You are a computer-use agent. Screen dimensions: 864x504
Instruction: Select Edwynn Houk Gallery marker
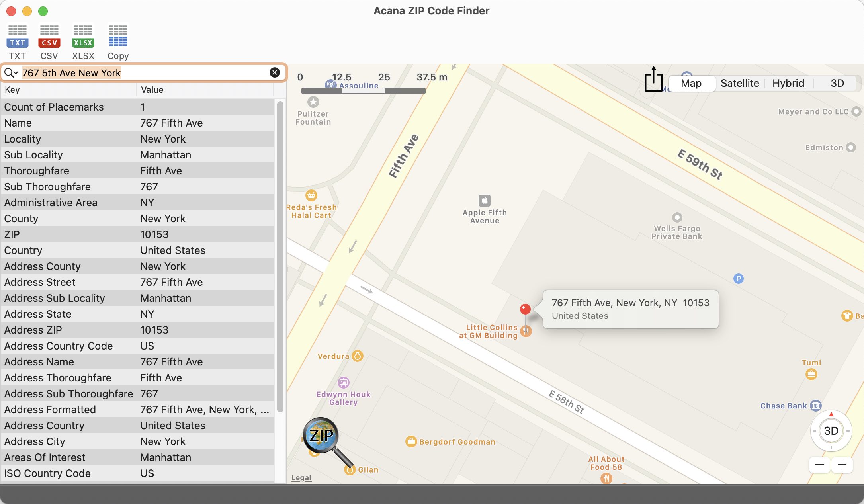point(344,383)
